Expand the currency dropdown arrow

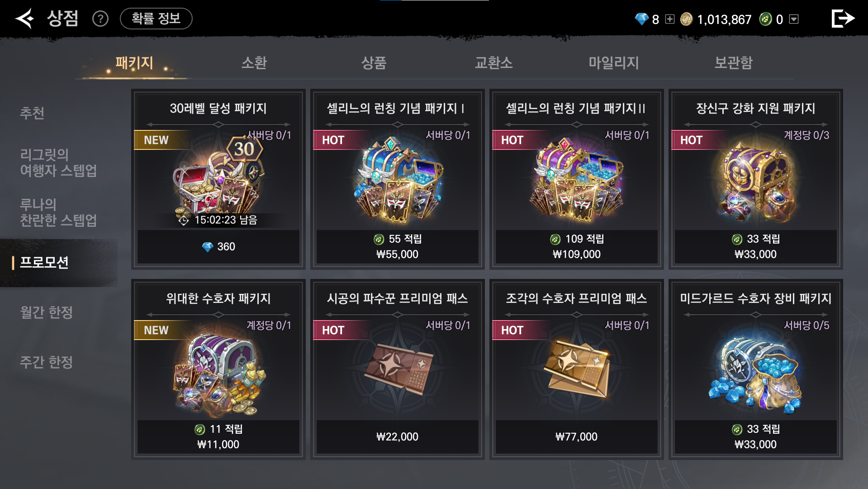pyautogui.click(x=794, y=19)
